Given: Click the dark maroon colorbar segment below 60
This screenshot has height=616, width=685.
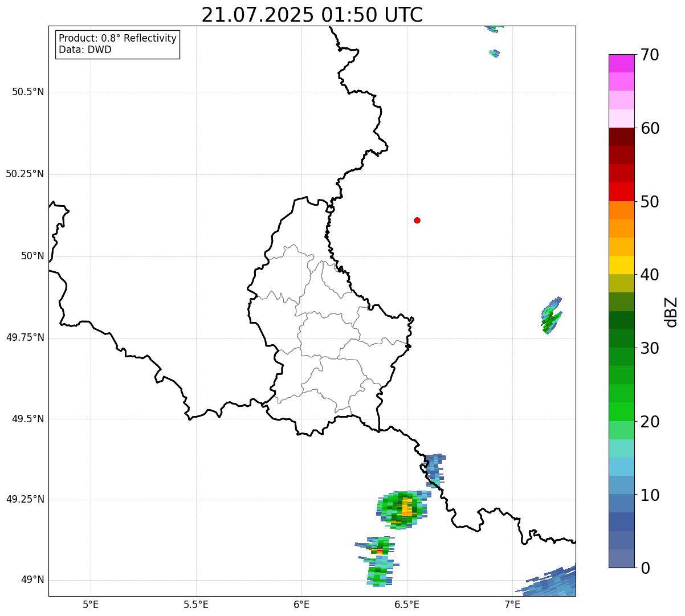Looking at the screenshot, I should 622,137.
